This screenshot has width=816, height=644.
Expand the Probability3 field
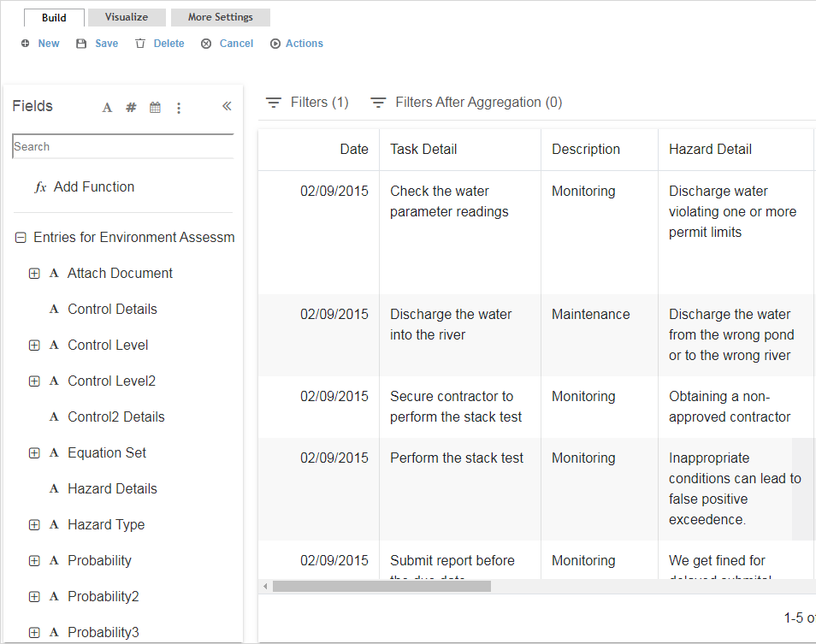(34, 633)
